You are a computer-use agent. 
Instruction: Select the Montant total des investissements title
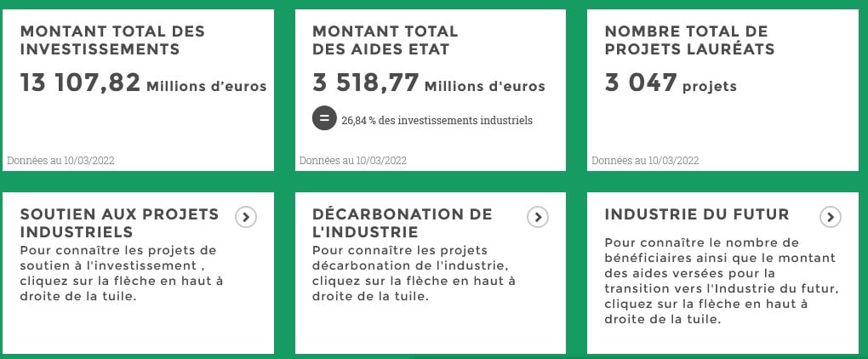[112, 40]
